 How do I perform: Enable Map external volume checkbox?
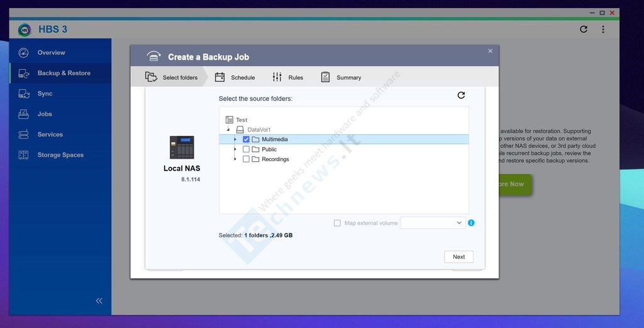[337, 223]
